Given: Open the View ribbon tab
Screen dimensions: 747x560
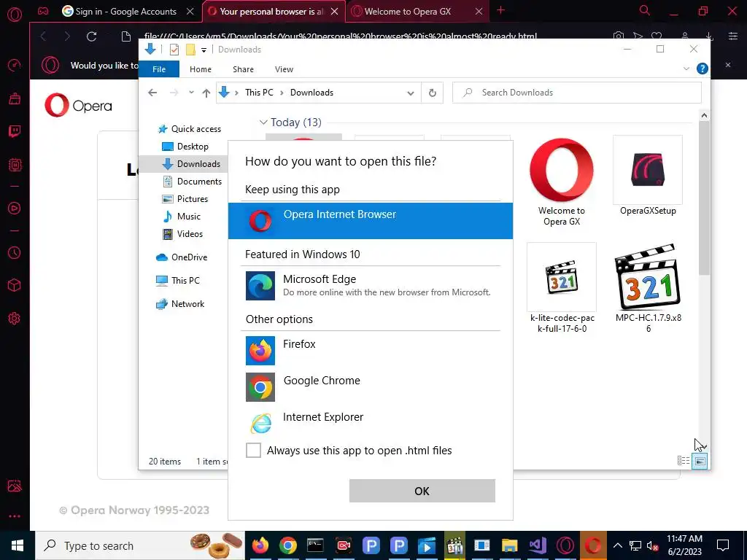Looking at the screenshot, I should 284,69.
